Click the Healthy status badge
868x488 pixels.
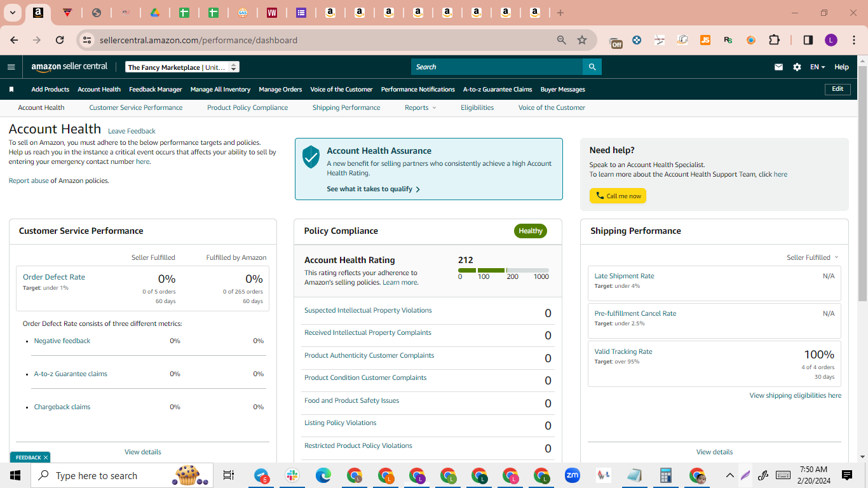[x=531, y=231]
